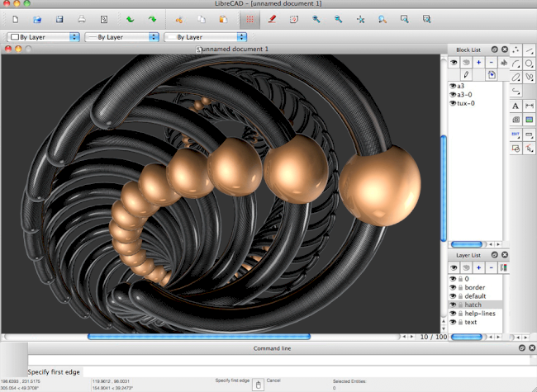Expand the polyline tools menu

tap(516, 91)
